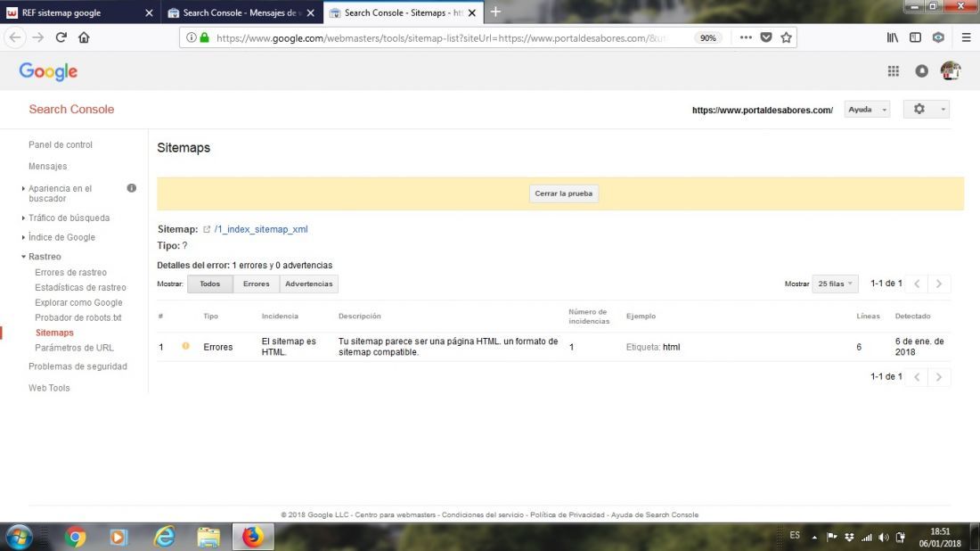The image size is (980, 551).
Task: Open the Google apps grid
Action: pyautogui.click(x=893, y=71)
